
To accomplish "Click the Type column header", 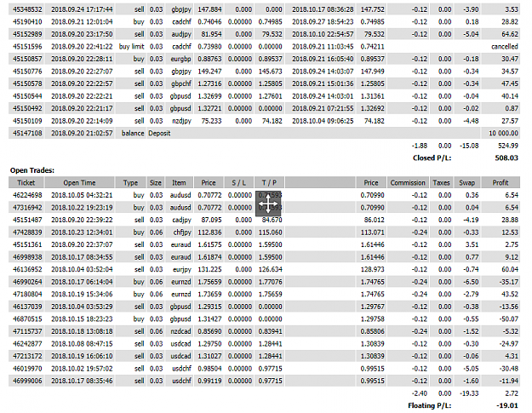I will (130, 182).
